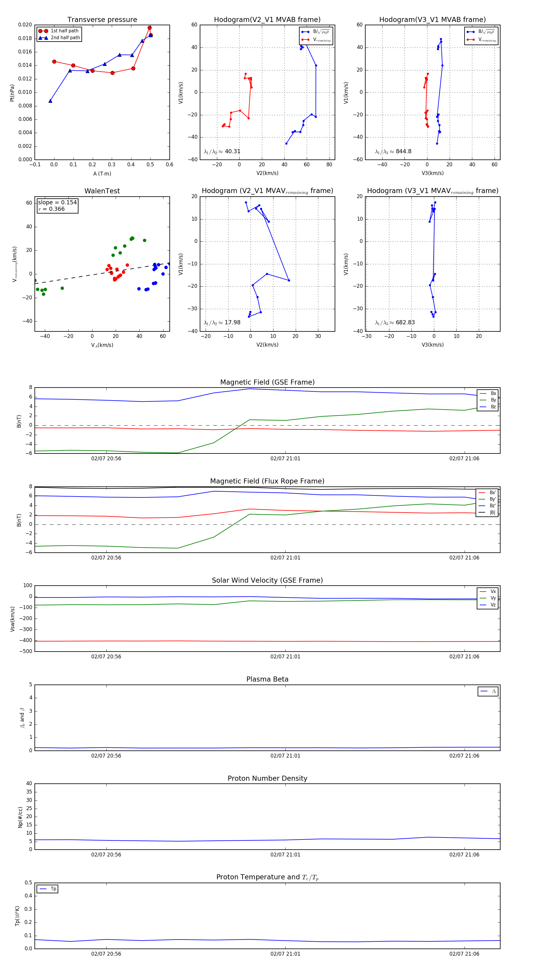The image size is (535, 980).
Task: Click the 'Proton Number Density' title
Action: click(267, 778)
